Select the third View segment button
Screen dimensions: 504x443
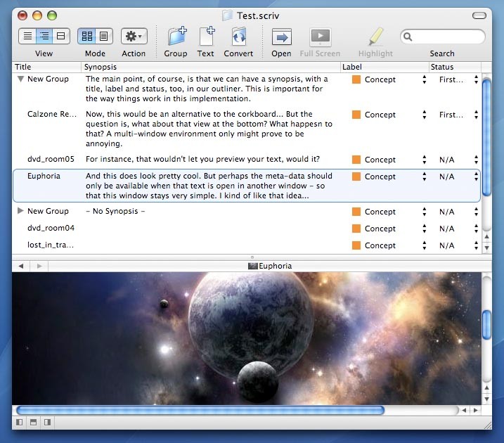[61, 36]
